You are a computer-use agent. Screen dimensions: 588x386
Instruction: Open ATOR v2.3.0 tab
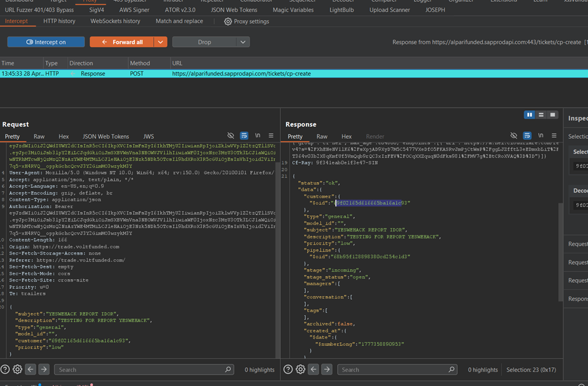pos(180,10)
